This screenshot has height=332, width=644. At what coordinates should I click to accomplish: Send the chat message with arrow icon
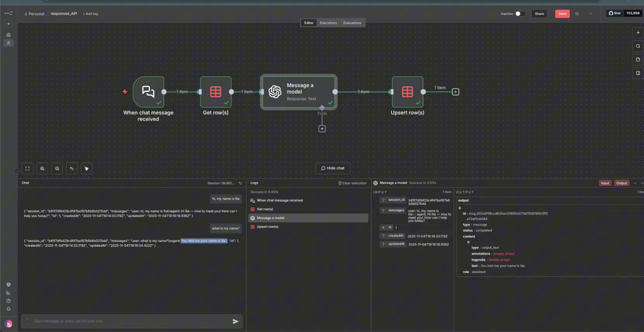point(235,321)
